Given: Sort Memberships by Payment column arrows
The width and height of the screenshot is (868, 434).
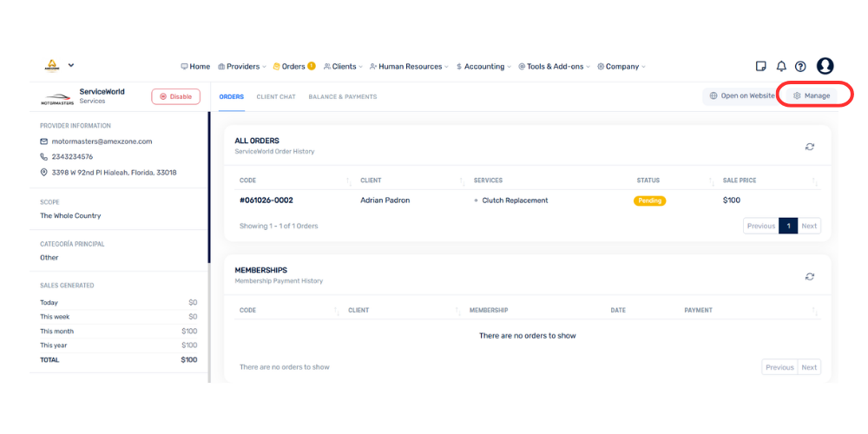Looking at the screenshot, I should point(815,311).
